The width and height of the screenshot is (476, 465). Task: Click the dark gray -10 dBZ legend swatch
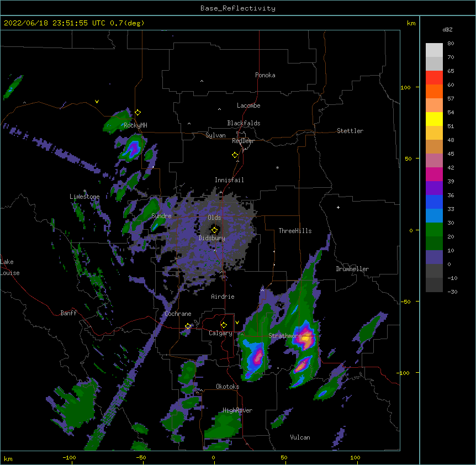(x=434, y=285)
